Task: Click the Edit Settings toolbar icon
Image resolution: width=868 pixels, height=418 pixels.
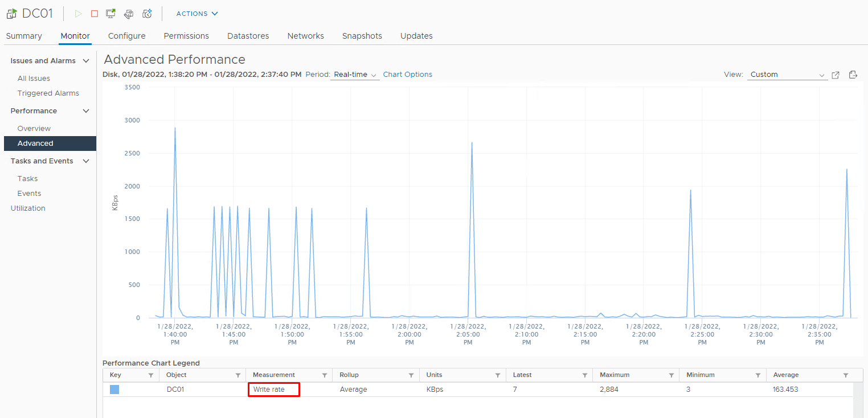Action: click(129, 14)
